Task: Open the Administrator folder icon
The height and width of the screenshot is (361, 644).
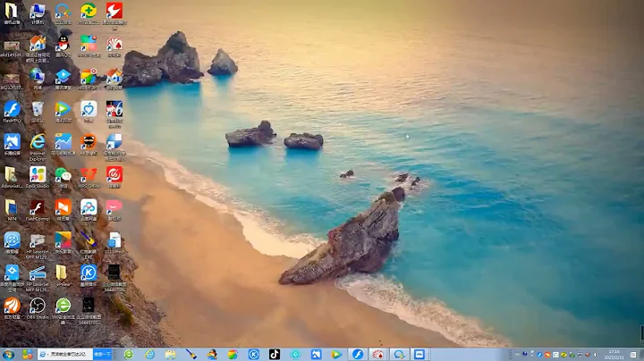Action: coord(12,177)
